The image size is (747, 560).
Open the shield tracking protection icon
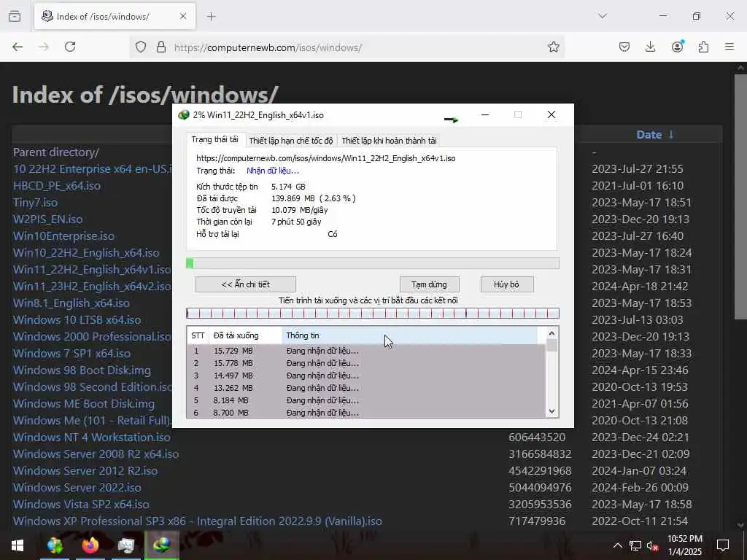[x=141, y=47]
